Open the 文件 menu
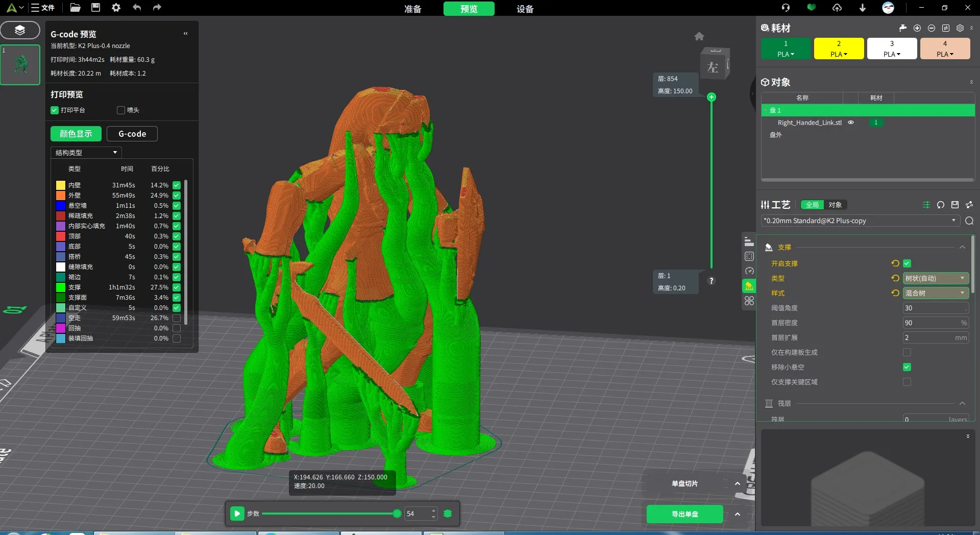Screen dimensions: 980x535 point(43,8)
